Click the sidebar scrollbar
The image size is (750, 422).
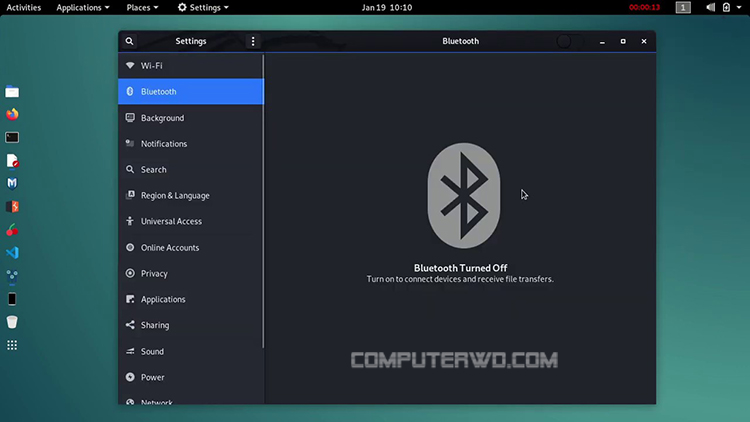(x=263, y=201)
